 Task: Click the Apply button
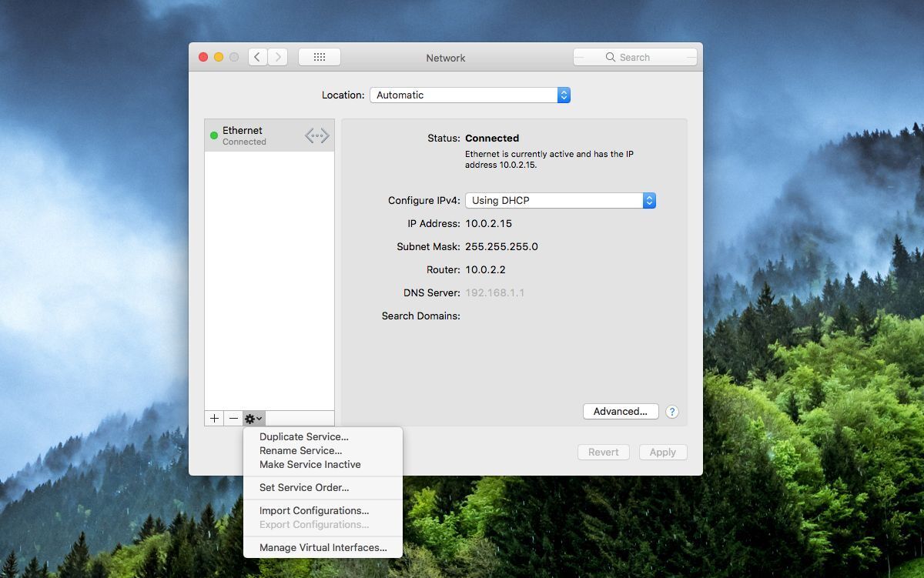pos(662,453)
